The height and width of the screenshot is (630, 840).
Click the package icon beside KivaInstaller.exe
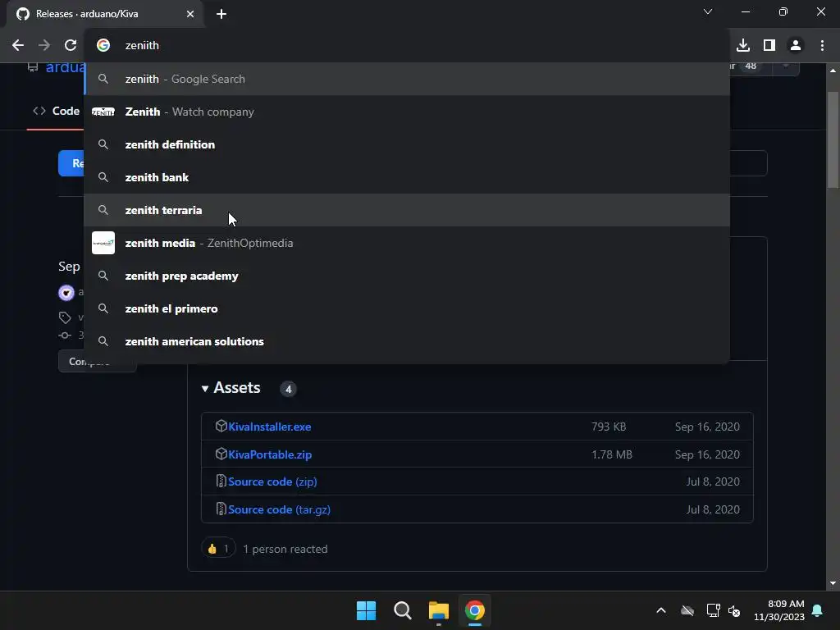[x=221, y=426]
